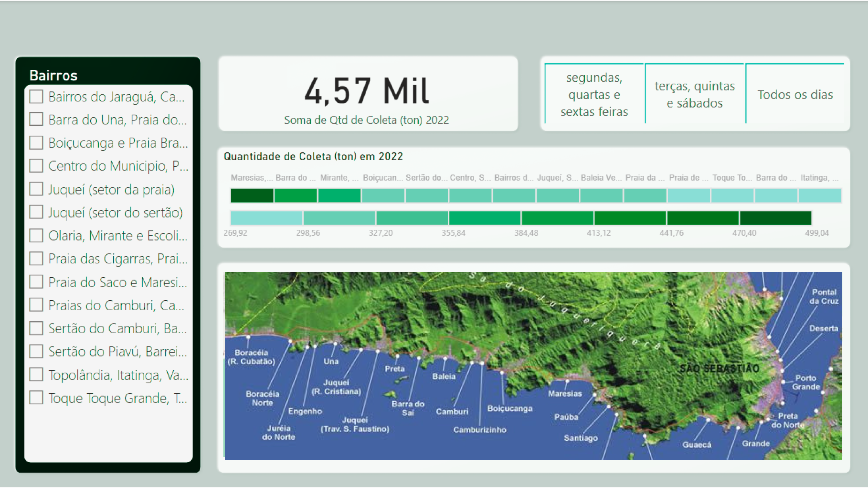Click the Barra do Saí map label
This screenshot has width=868, height=488.
pyautogui.click(x=408, y=408)
